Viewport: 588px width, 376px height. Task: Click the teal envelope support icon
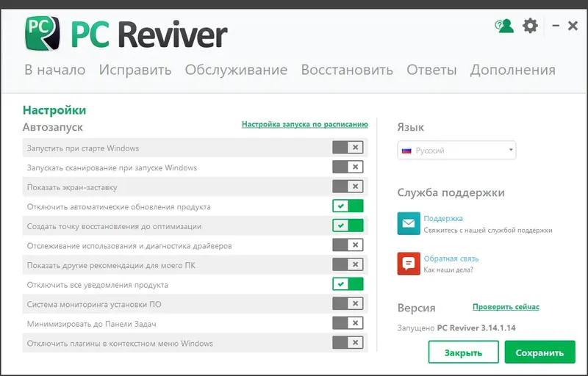point(409,223)
